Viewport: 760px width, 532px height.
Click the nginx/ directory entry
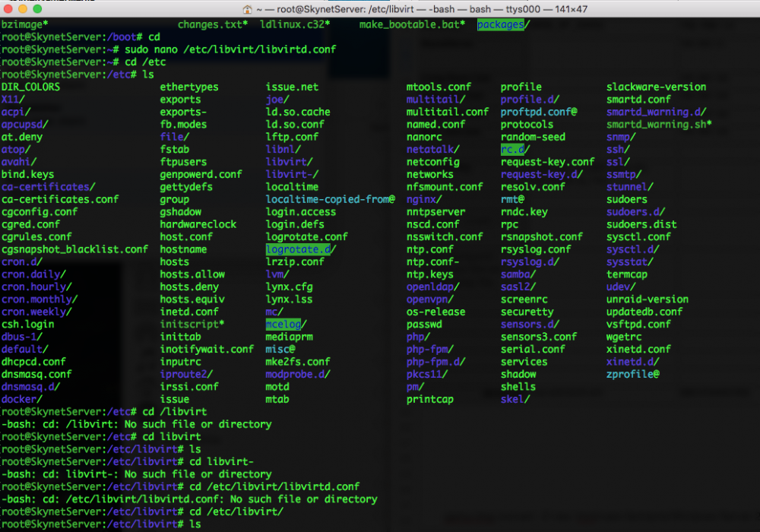424,199
